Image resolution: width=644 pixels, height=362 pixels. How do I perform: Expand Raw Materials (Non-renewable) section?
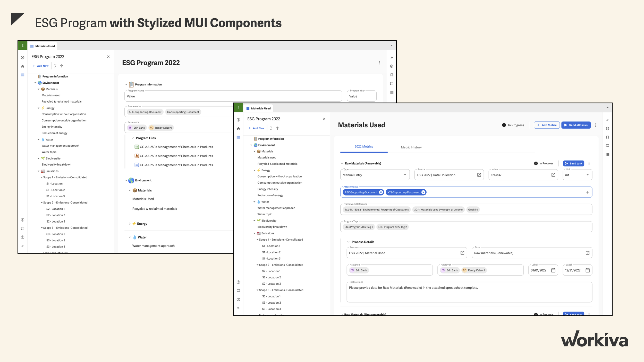pos(342,314)
